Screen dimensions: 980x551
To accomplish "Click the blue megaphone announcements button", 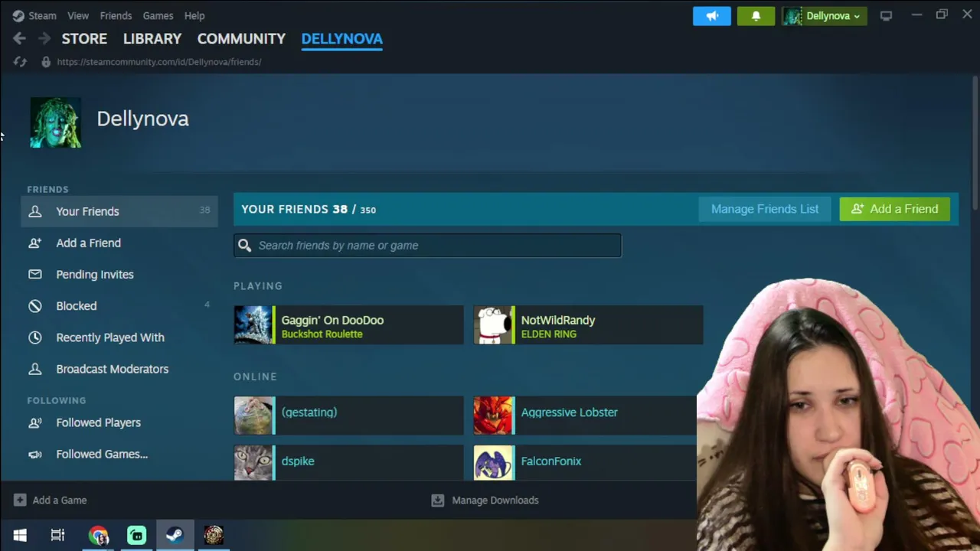I will pos(712,16).
